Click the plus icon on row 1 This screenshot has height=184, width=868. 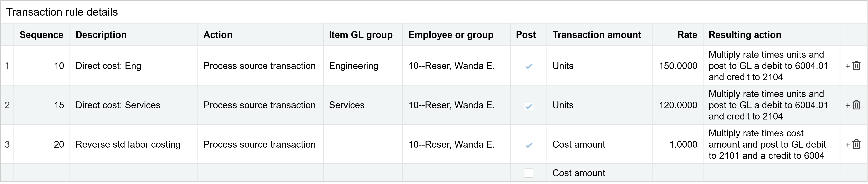point(848,66)
